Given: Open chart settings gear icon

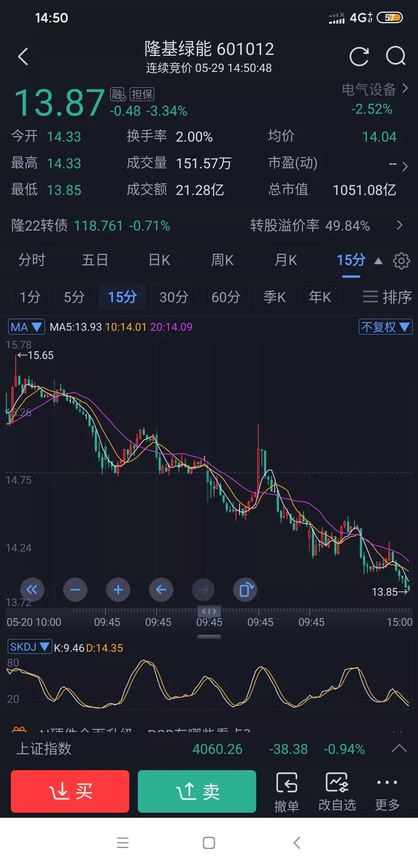Looking at the screenshot, I should [x=401, y=261].
